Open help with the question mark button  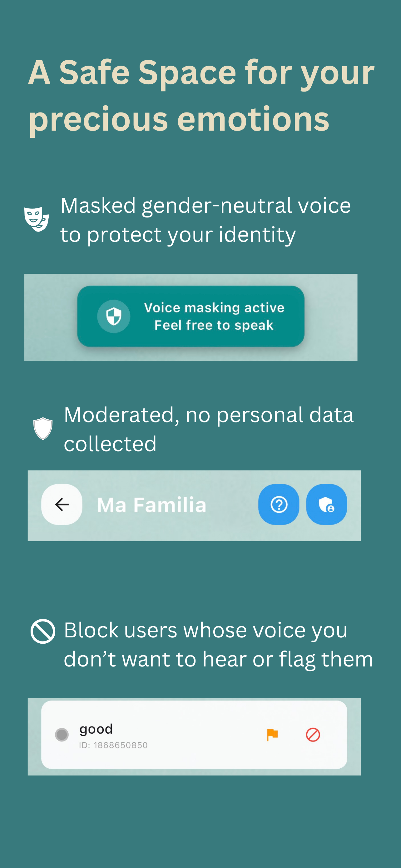[279, 504]
